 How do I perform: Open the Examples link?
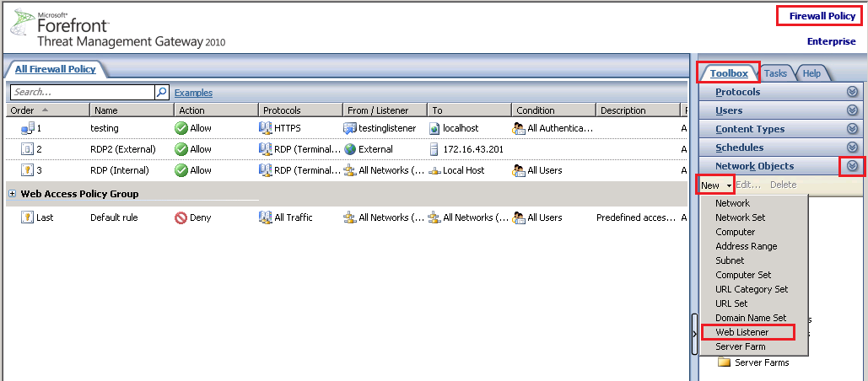193,93
